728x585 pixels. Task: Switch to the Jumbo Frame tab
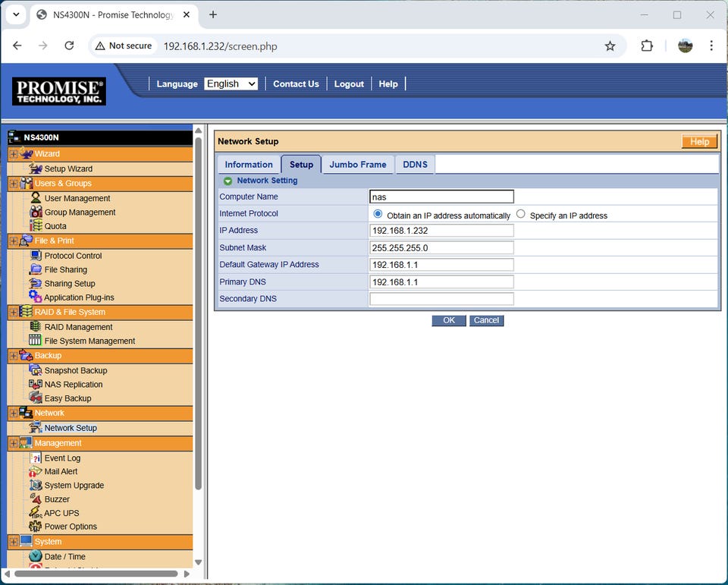click(357, 165)
